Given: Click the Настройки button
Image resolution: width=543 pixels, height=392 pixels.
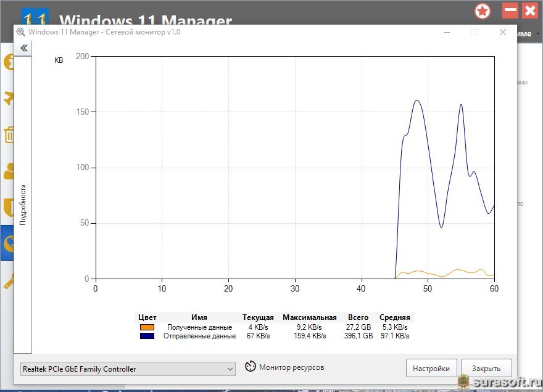Looking at the screenshot, I should [x=431, y=368].
